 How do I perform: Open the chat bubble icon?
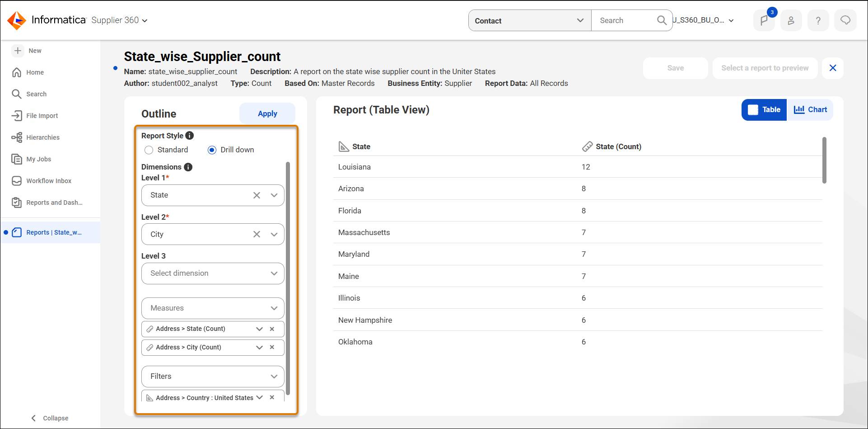[845, 20]
